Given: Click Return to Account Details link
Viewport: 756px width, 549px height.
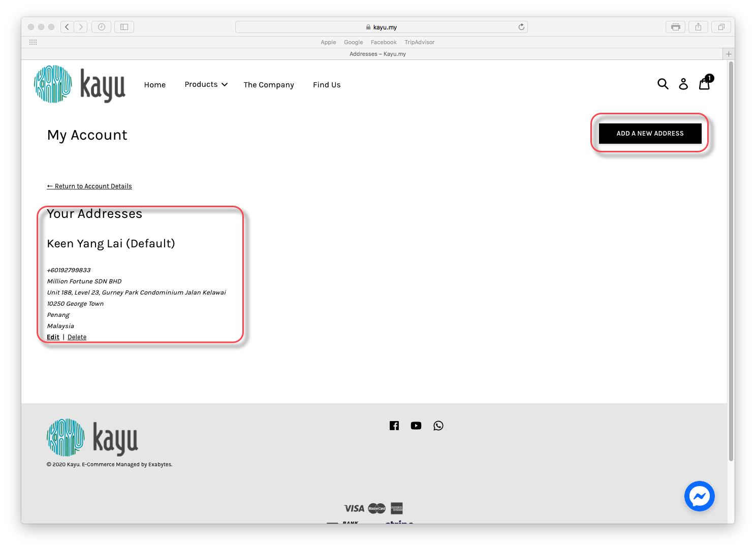Looking at the screenshot, I should coord(89,186).
